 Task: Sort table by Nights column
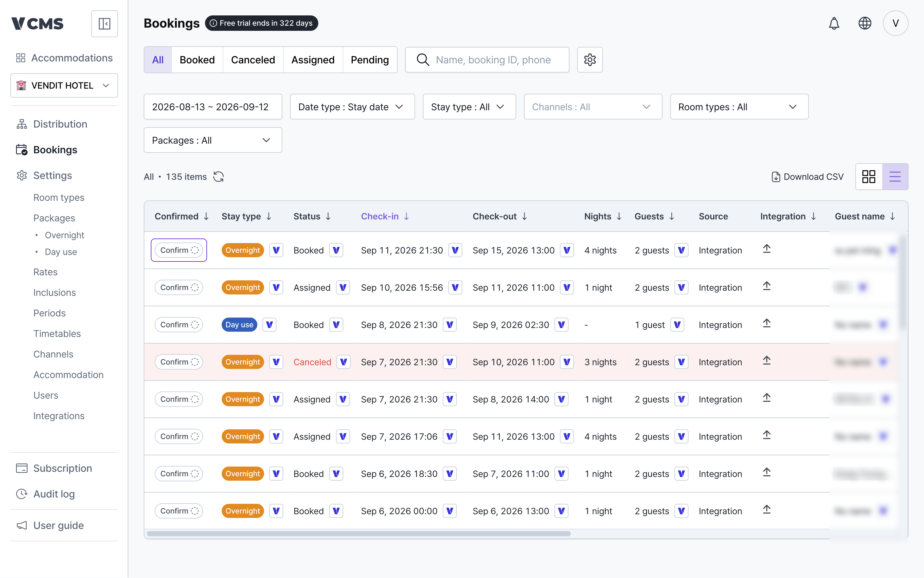pos(603,216)
